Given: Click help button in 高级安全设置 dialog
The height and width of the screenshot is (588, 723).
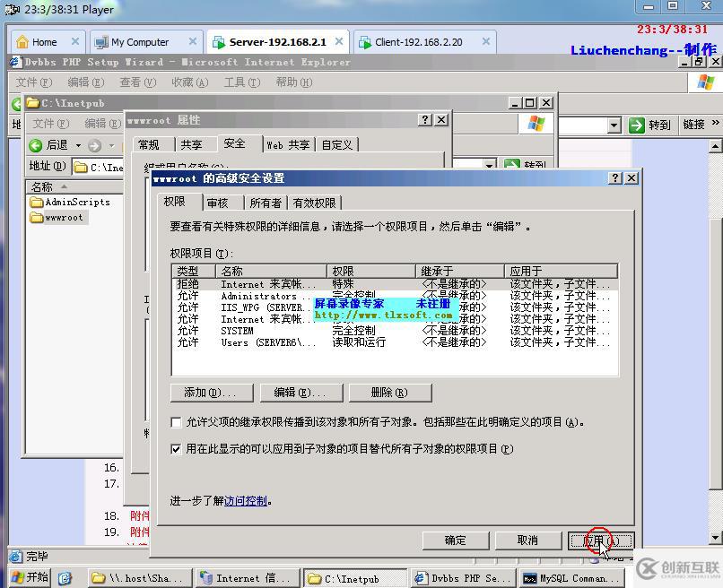Looking at the screenshot, I should [x=615, y=177].
